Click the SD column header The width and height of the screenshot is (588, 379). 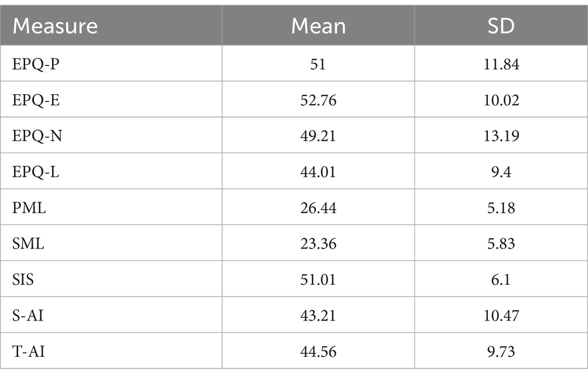[501, 26]
